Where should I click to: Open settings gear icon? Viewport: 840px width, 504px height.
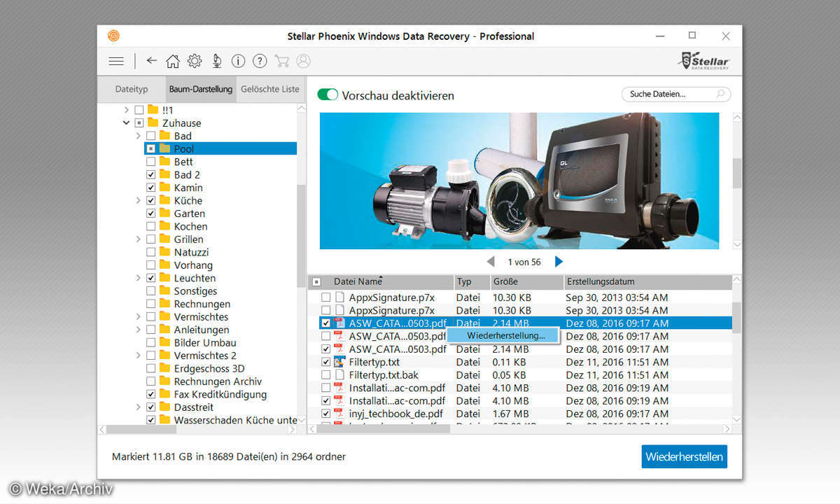[x=195, y=61]
